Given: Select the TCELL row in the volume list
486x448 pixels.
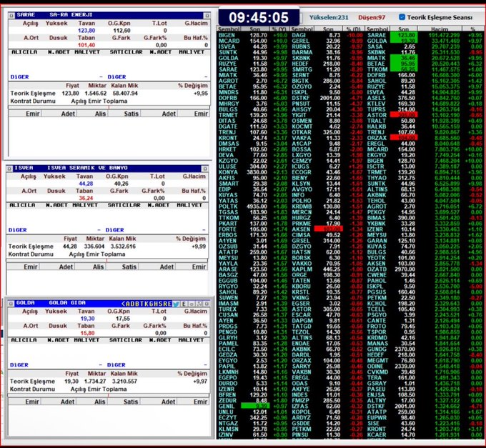Looking at the screenshot, I should pos(425,309).
